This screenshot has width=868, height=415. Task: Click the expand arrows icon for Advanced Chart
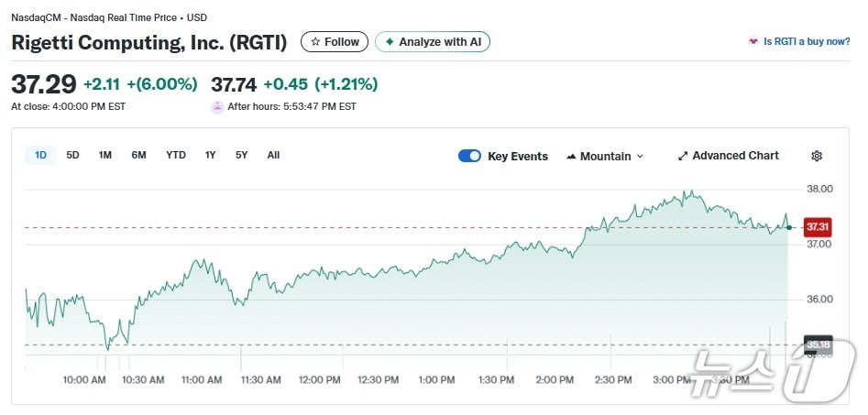(682, 156)
